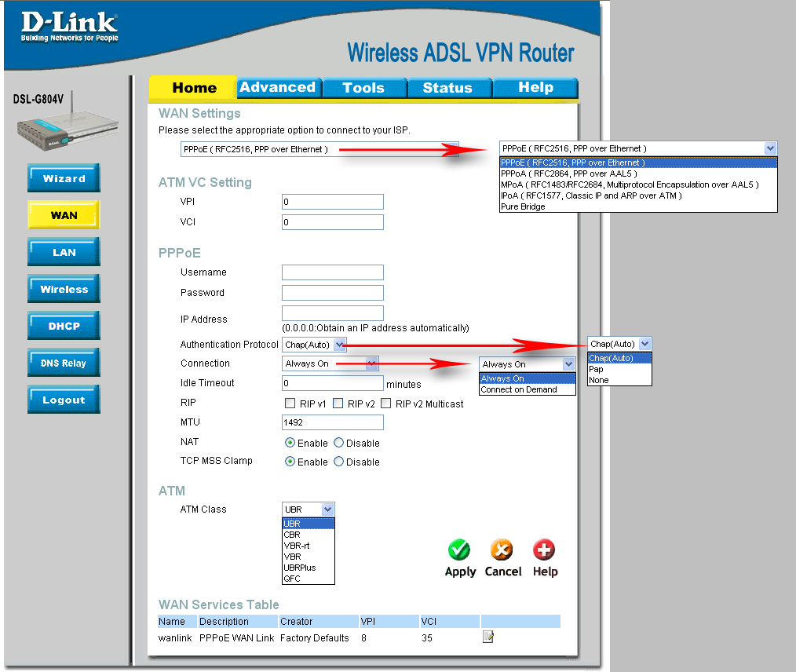Screen dimensions: 796x672
Task: Click the red Help plus icon
Action: click(544, 550)
